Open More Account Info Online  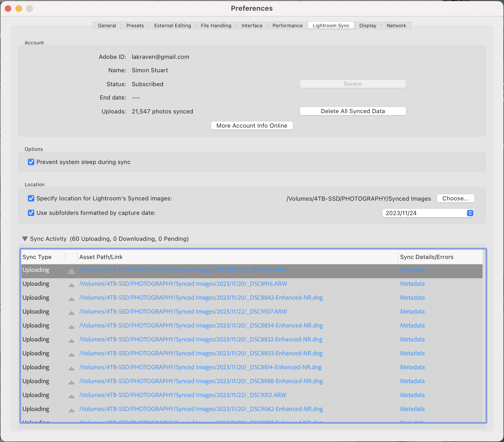point(252,126)
